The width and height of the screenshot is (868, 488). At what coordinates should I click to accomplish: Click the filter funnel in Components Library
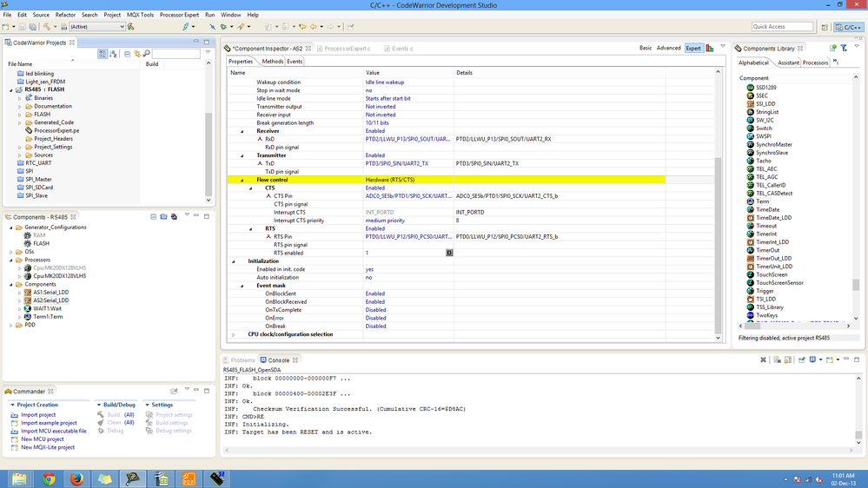[x=844, y=48]
